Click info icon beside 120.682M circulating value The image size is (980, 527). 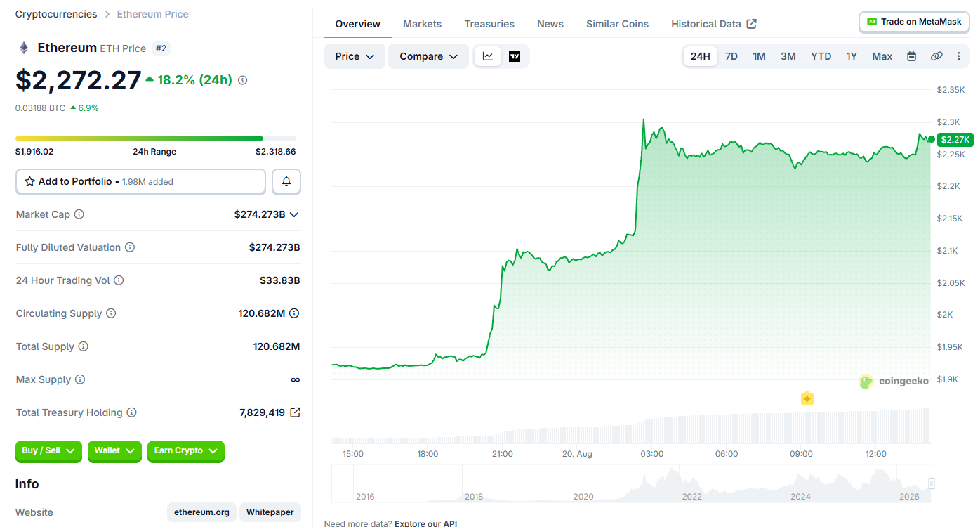point(294,313)
